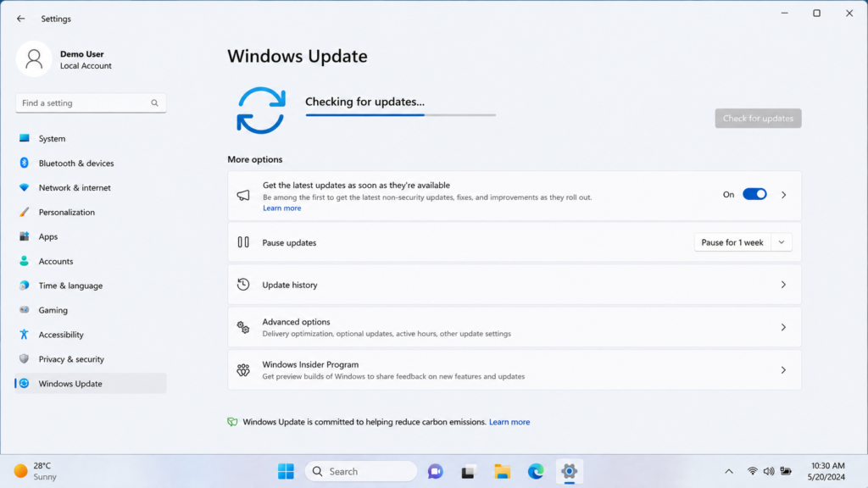Select Windows Update in sidebar
The image size is (868, 488).
pyautogui.click(x=91, y=384)
